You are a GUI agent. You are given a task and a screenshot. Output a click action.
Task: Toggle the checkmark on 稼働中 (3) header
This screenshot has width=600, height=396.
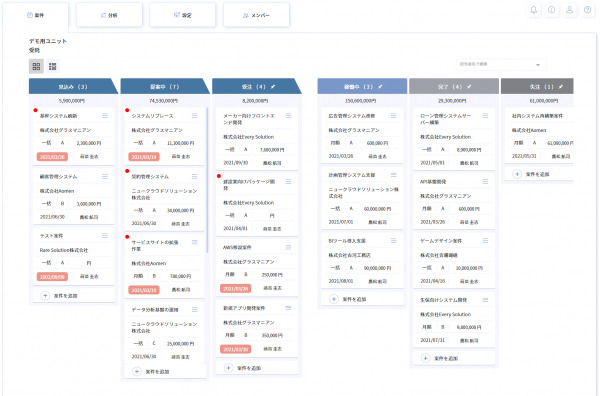click(x=380, y=87)
